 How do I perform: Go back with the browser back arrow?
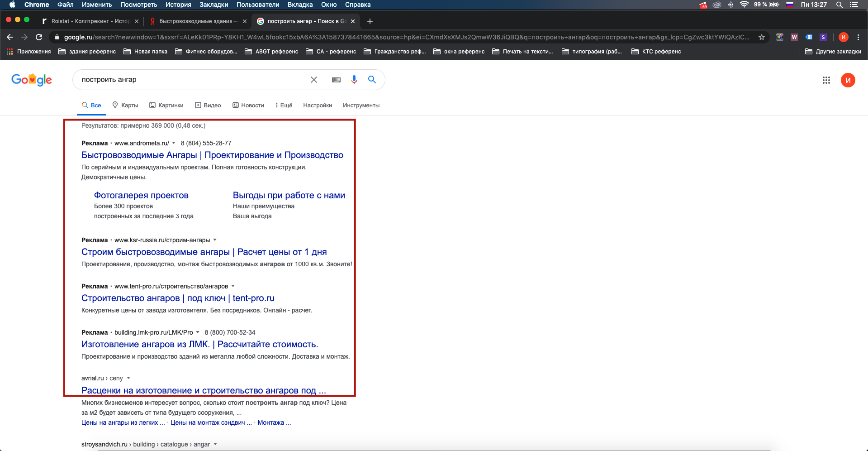pyautogui.click(x=10, y=37)
